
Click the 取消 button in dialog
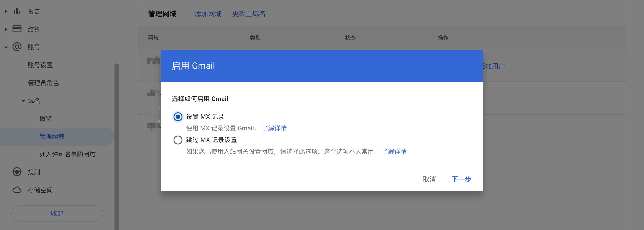pos(429,179)
